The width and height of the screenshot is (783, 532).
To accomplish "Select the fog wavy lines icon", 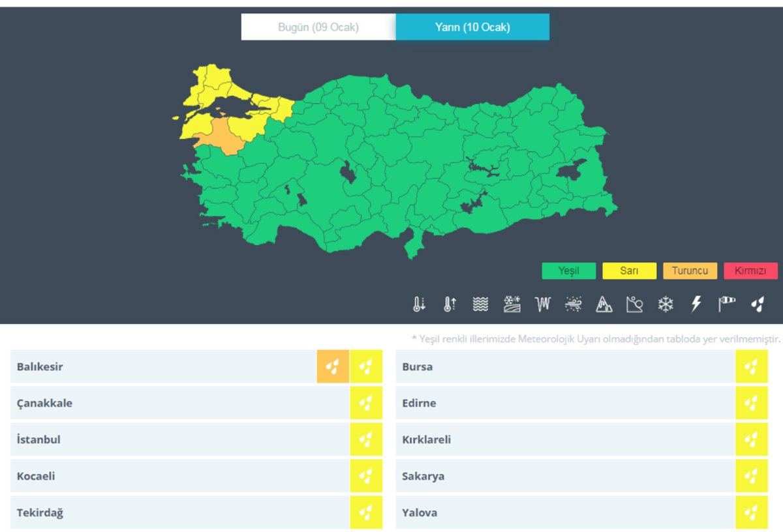I will [480, 304].
